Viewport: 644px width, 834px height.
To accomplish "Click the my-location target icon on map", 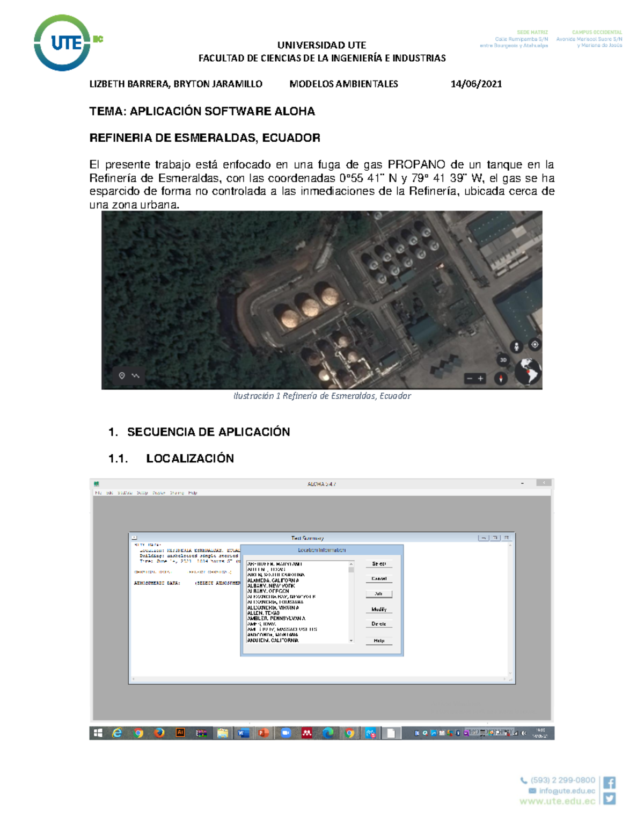I will (535, 345).
